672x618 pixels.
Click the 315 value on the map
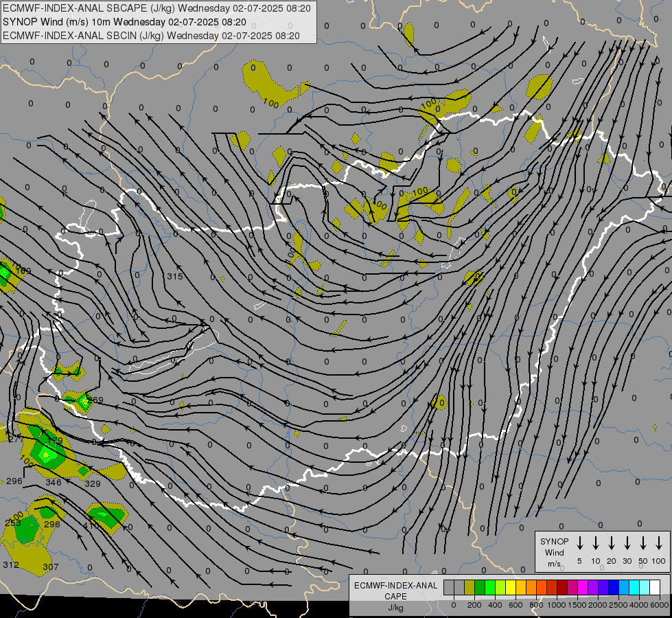tap(175, 277)
